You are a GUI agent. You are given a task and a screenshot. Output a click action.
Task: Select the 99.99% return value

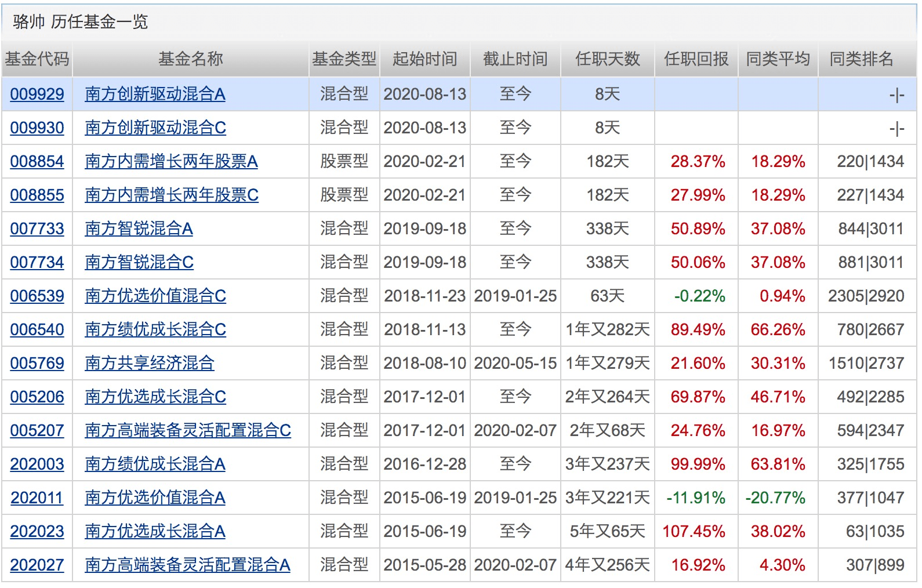click(x=698, y=464)
